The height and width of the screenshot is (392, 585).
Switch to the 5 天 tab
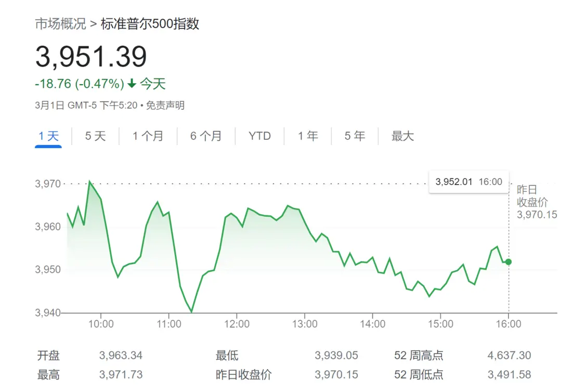point(95,136)
